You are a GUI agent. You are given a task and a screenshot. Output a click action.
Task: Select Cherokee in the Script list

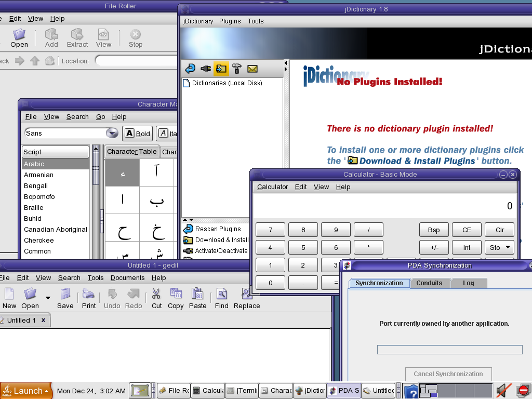tap(56, 240)
